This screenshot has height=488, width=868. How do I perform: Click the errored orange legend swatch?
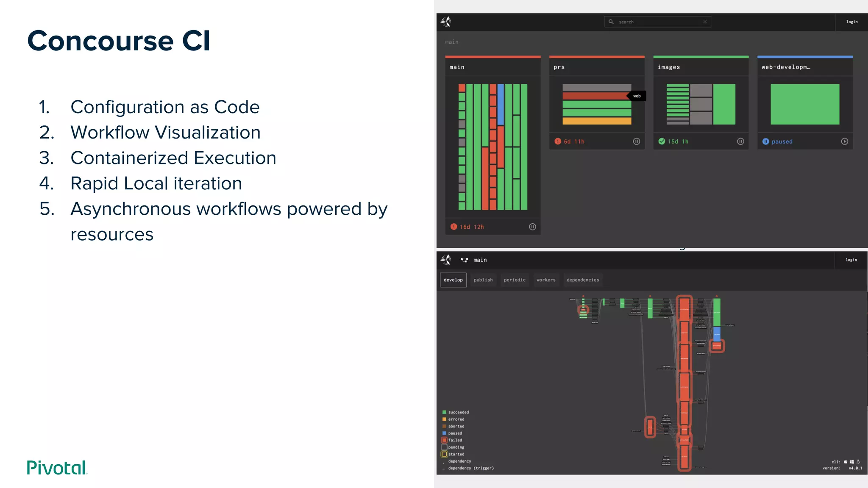444,419
